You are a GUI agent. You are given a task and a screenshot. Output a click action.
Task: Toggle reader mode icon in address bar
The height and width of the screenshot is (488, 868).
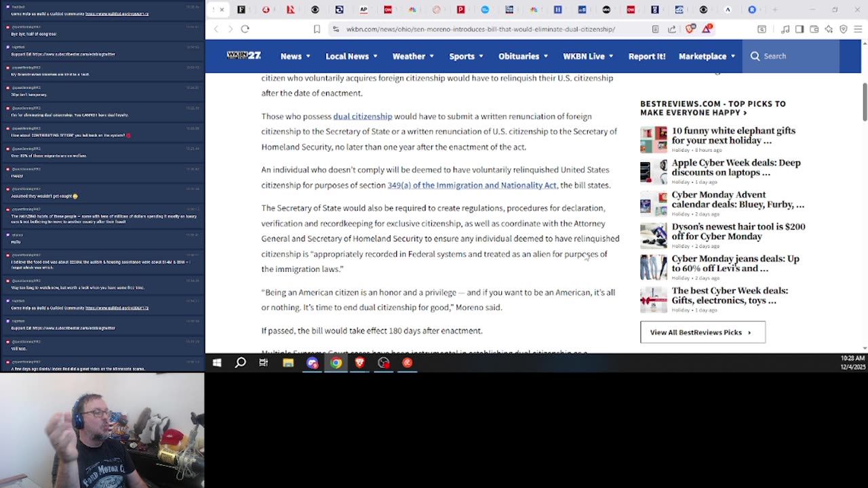click(655, 29)
